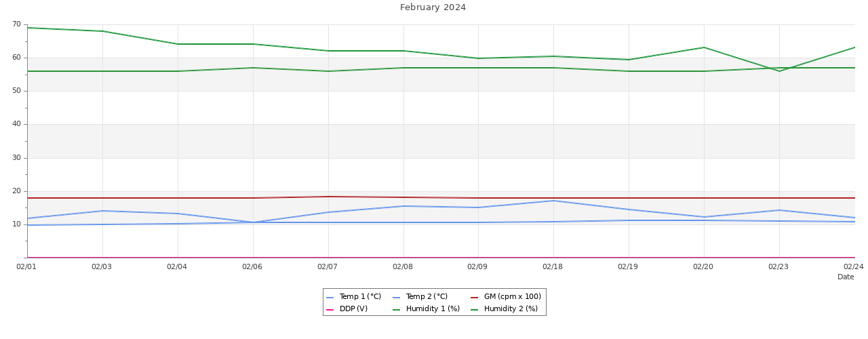868x339 pixels.
Task: Select the 02/18 date tick label
Action: [553, 267]
